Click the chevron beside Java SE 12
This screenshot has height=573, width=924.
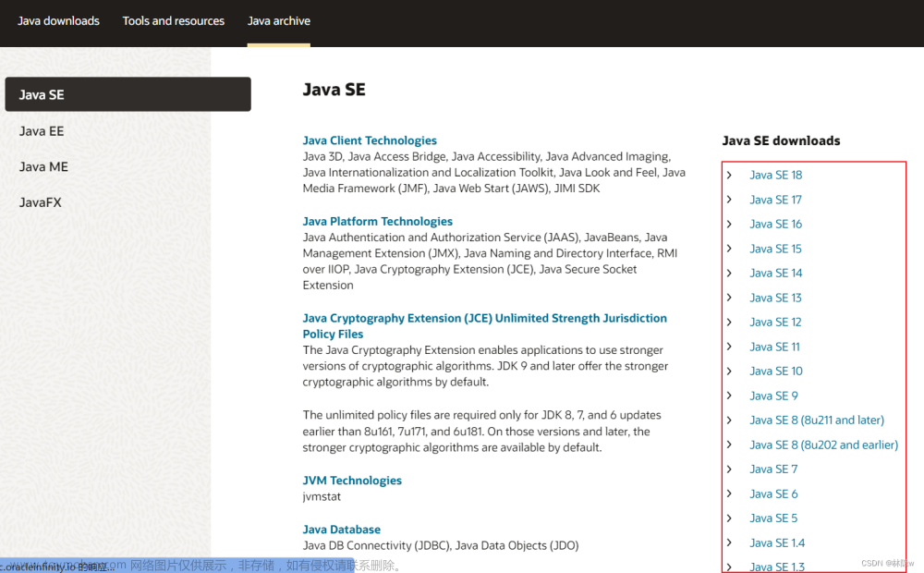click(730, 322)
